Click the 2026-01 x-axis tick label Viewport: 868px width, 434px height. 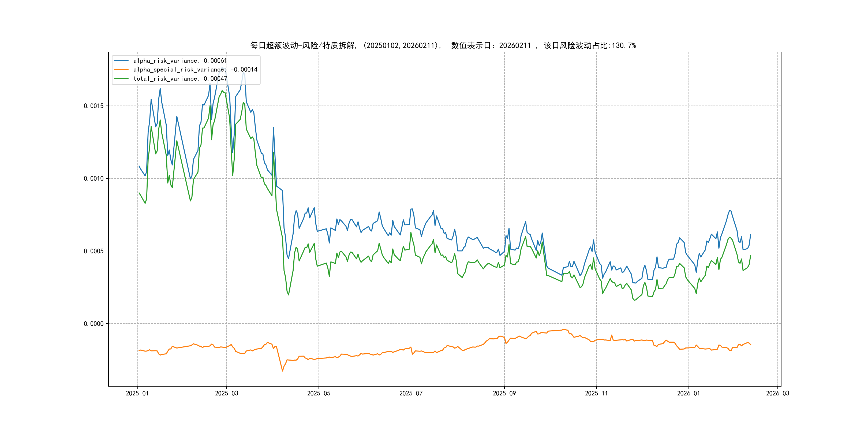689,394
